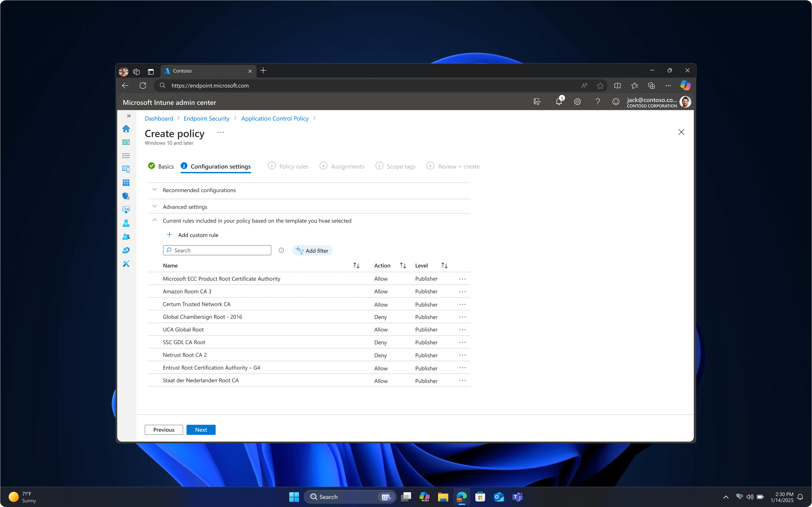Open the Intune portal settings gear

(x=577, y=102)
